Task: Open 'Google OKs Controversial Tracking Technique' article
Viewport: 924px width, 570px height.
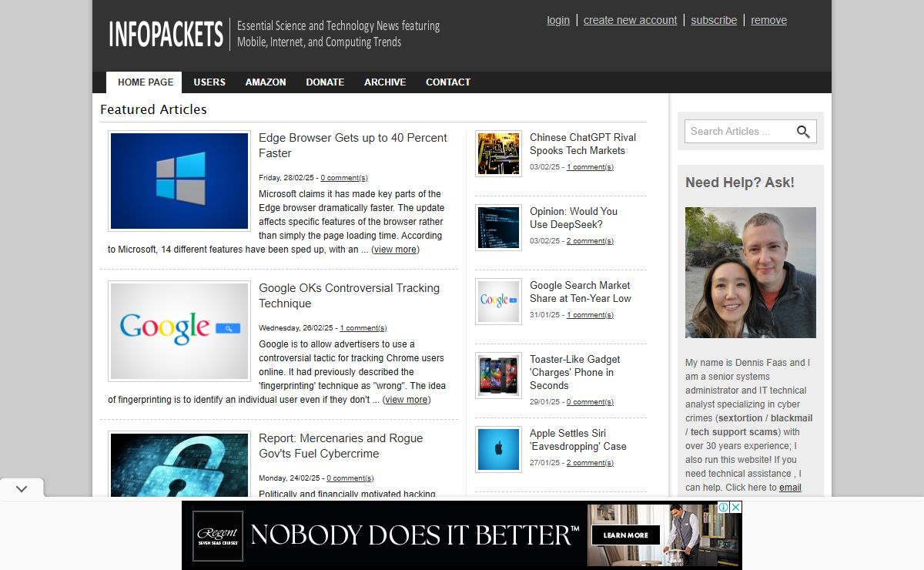Action: [349, 296]
